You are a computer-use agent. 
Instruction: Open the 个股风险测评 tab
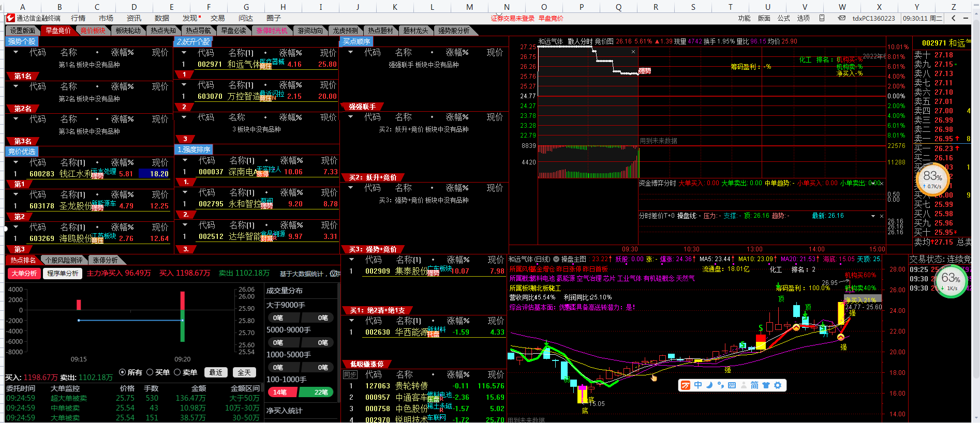pyautogui.click(x=64, y=260)
